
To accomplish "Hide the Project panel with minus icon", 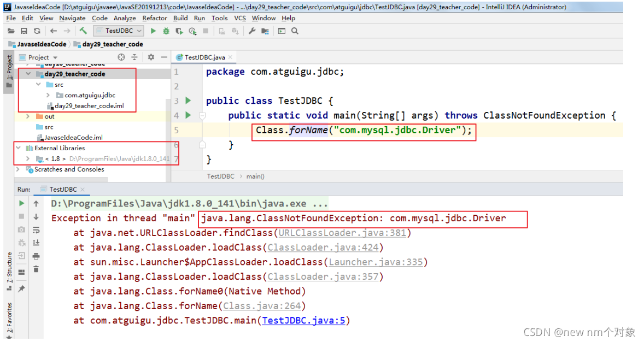I will 164,57.
